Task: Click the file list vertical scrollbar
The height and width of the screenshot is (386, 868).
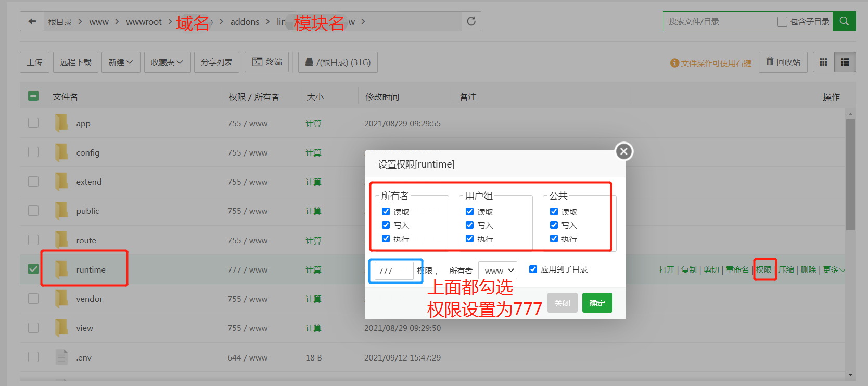Action: tap(850, 174)
